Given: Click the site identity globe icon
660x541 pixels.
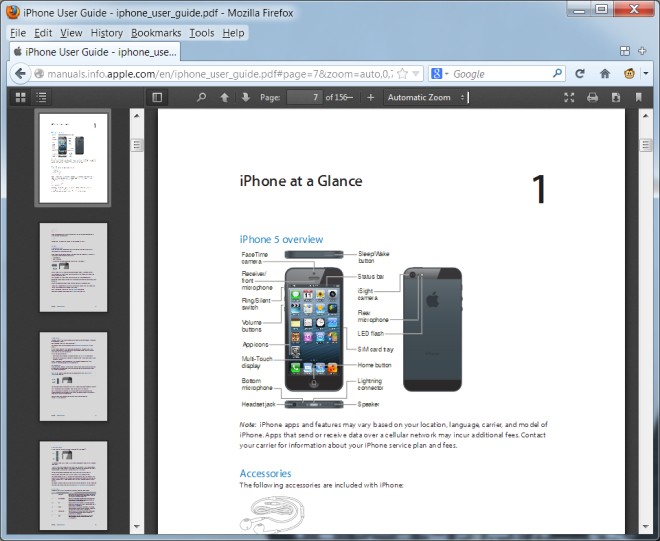Looking at the screenshot, I should tap(39, 74).
